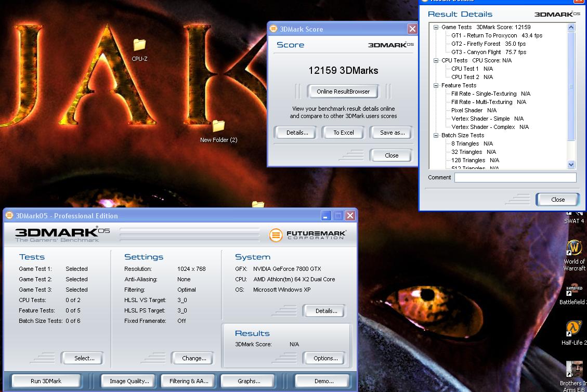
Task: Close the 3DMark Score window with X
Action: 412,29
